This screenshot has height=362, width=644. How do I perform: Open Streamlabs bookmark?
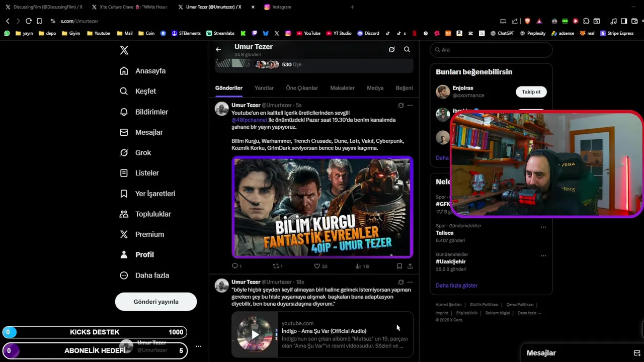[x=220, y=33]
